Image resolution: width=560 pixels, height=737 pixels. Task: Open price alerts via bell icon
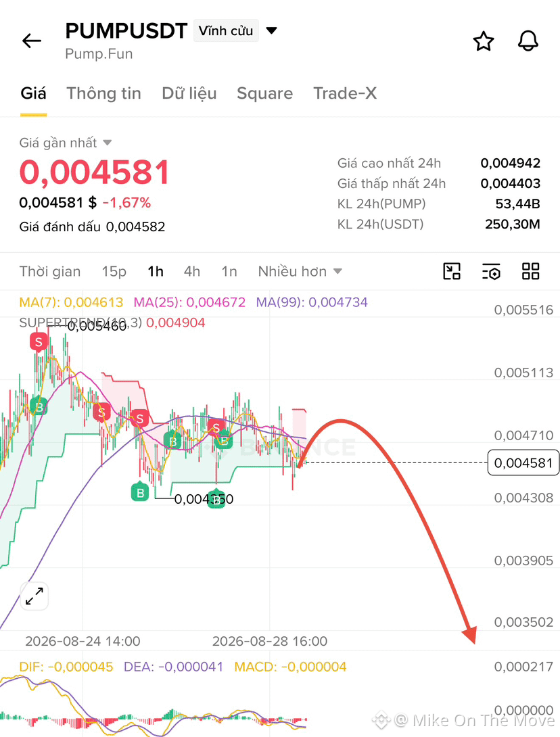pos(528,41)
